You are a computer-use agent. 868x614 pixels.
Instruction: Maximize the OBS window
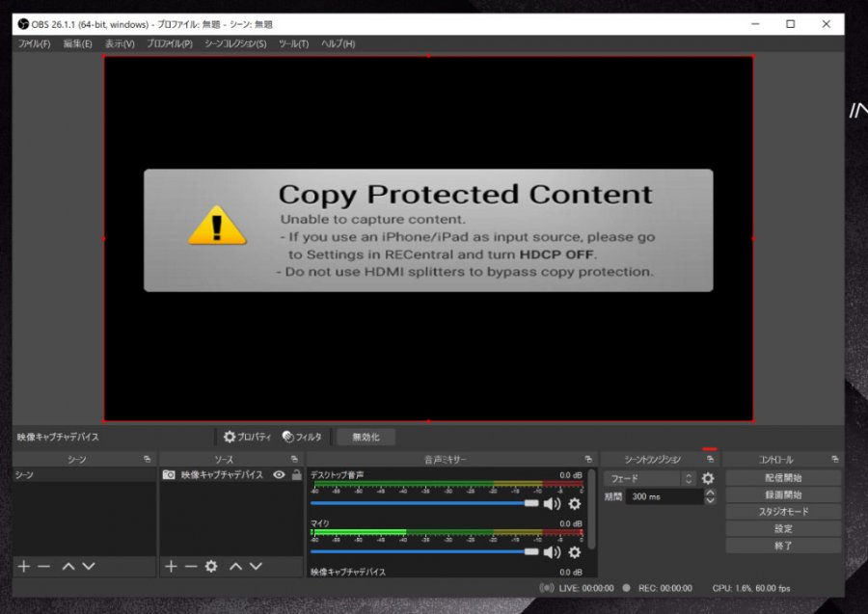(x=791, y=24)
